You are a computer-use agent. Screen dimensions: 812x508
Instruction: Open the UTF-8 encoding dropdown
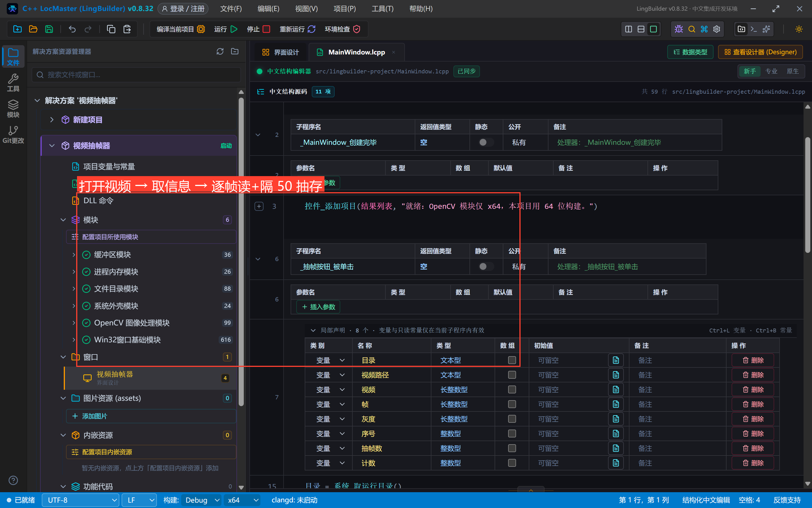(81, 500)
